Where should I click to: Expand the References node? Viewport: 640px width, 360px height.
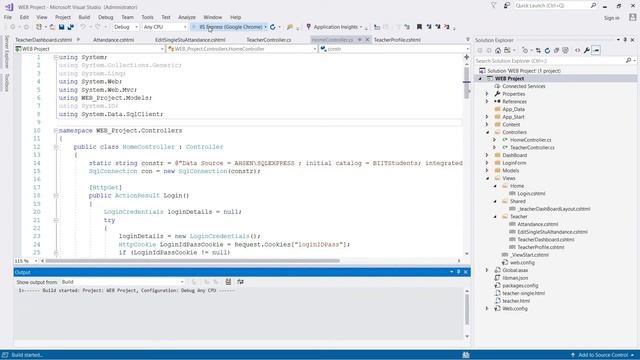487,102
